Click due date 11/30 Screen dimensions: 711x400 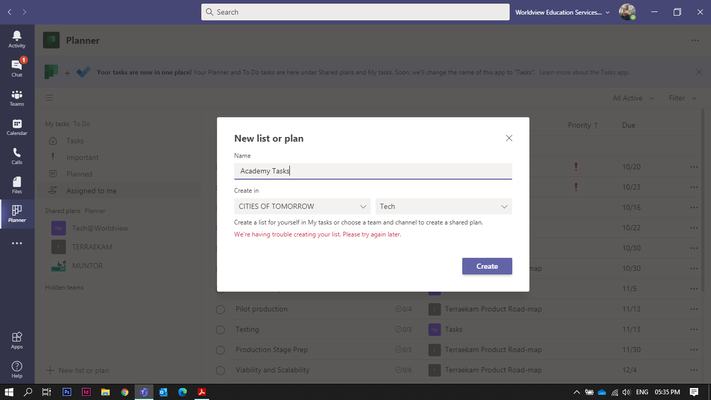(631, 350)
